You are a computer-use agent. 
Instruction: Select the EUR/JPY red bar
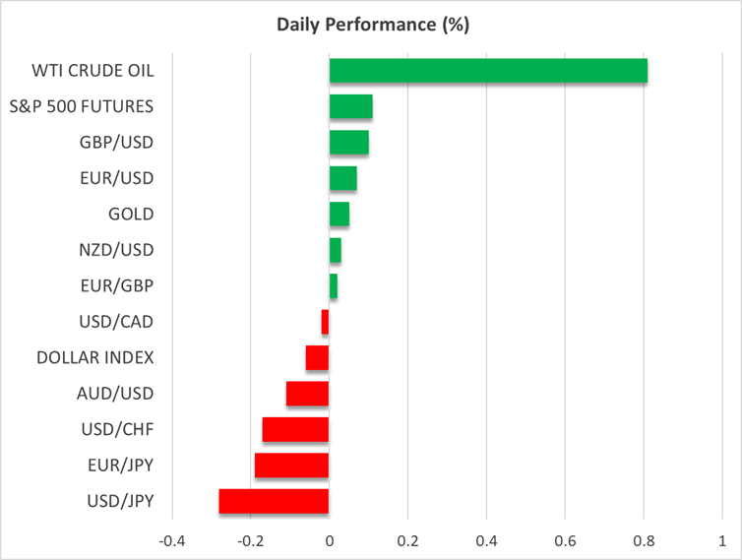291,466
